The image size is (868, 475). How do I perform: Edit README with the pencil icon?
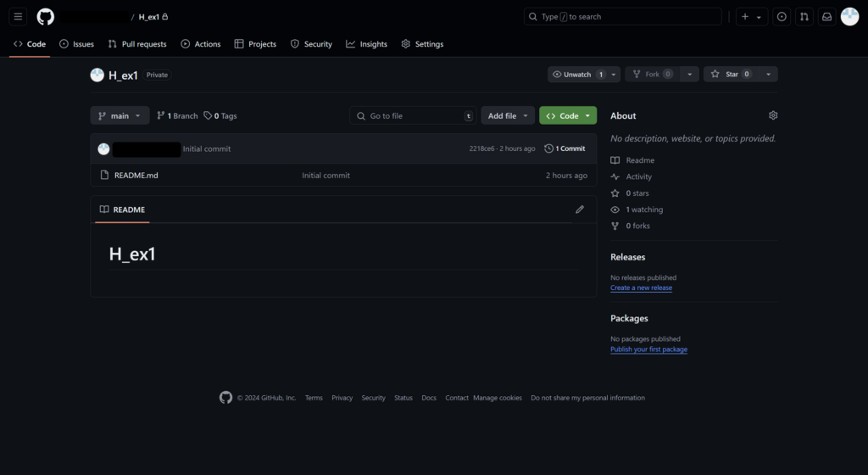point(580,210)
